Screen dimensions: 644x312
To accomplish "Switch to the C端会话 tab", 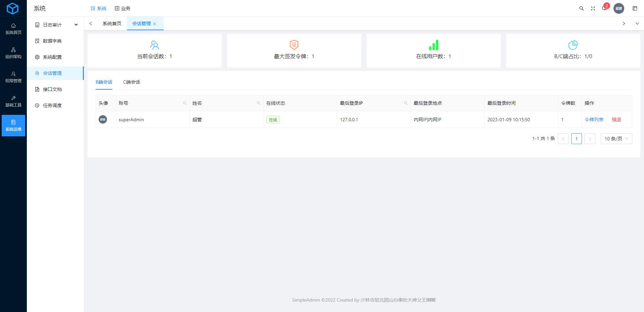I will [x=131, y=82].
